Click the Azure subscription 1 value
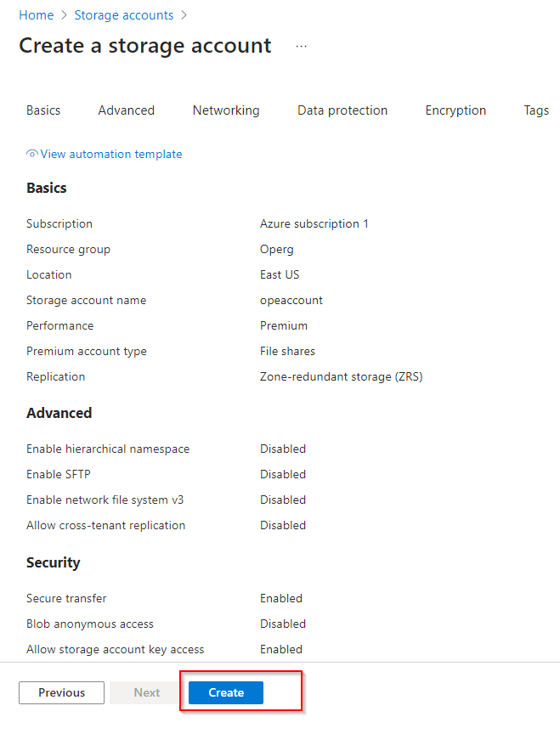The width and height of the screenshot is (560, 734). tap(314, 223)
